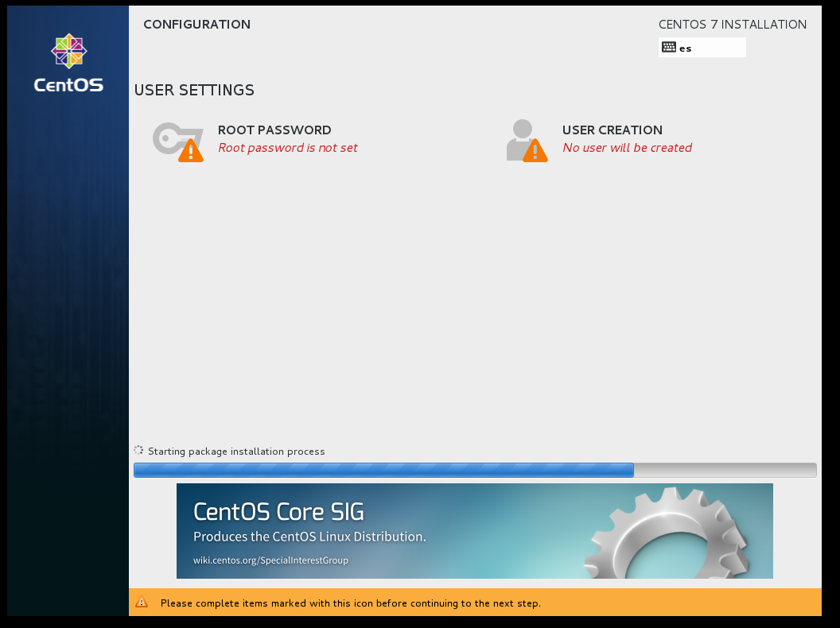
Task: Open the User Creation person icon
Action: click(527, 140)
